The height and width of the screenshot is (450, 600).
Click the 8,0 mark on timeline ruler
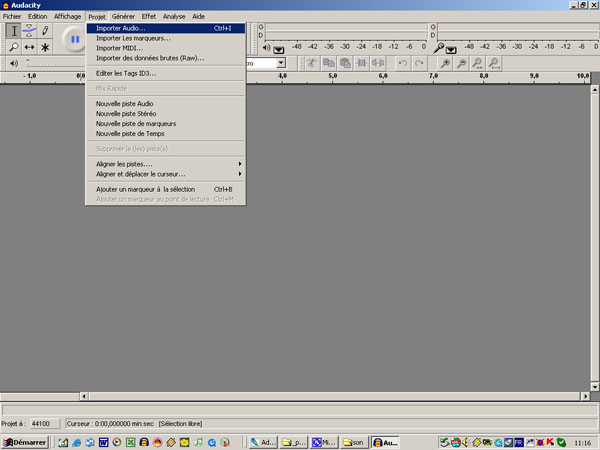coord(484,76)
